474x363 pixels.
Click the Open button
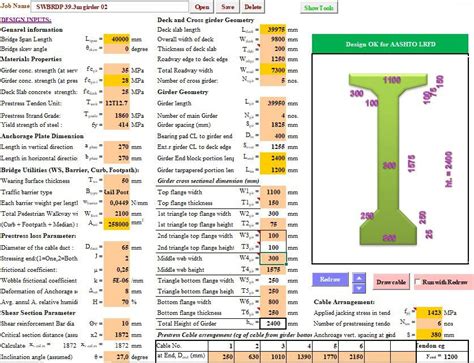pos(202,7)
